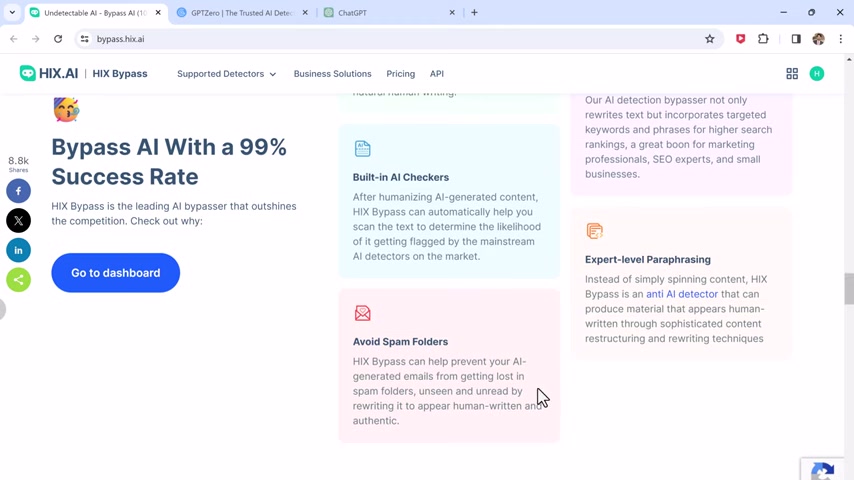Reload the current page
Viewport: 854px width, 480px height.
58,39
